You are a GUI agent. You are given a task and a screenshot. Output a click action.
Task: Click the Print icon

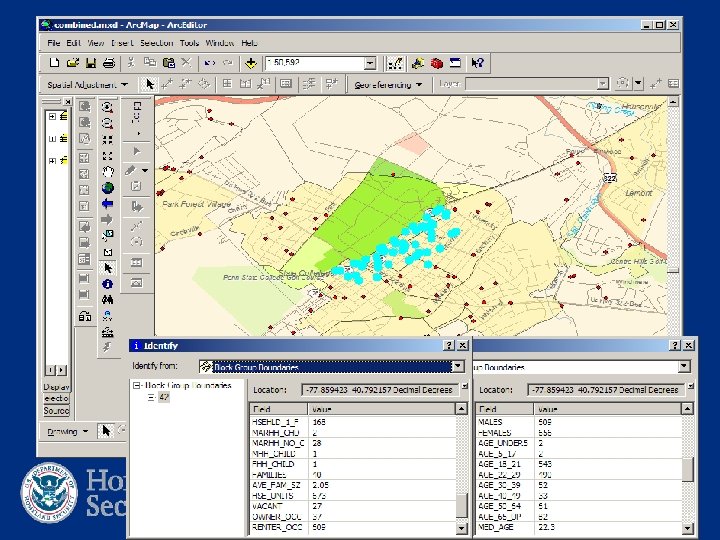pos(109,63)
